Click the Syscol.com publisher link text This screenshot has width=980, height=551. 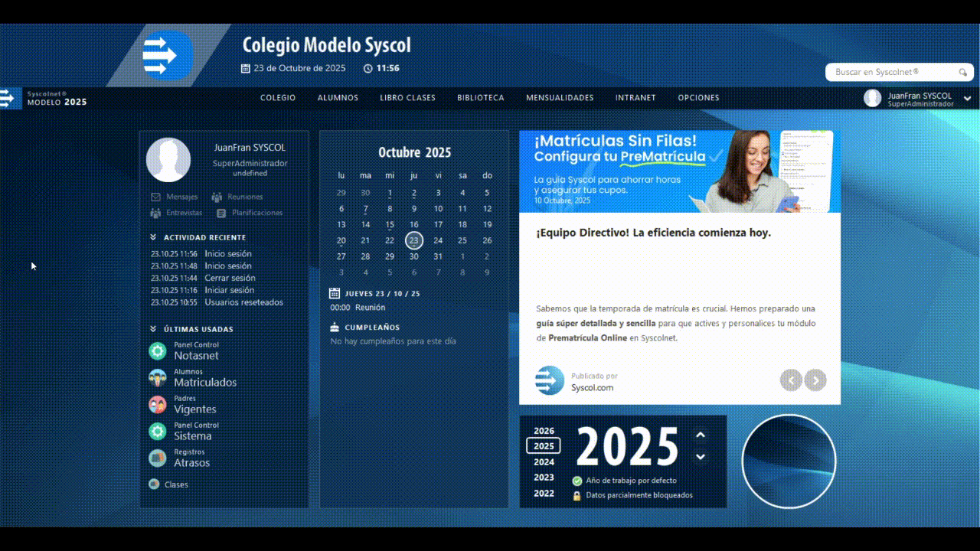coord(592,388)
